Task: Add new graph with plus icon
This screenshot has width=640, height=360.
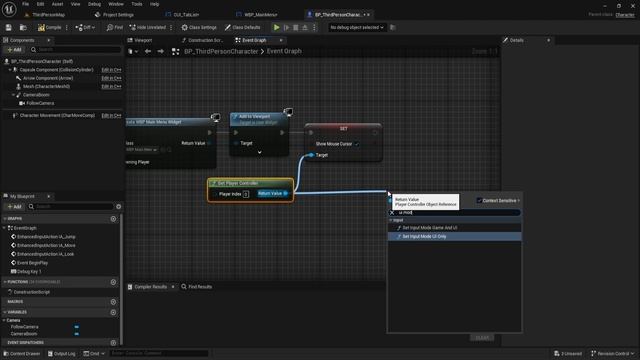Action: tap(113, 219)
